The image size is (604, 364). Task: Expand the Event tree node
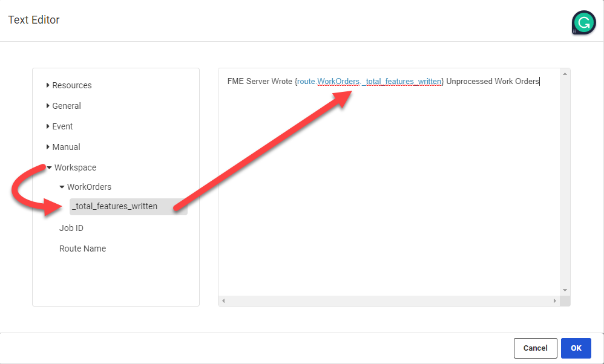[x=48, y=126]
